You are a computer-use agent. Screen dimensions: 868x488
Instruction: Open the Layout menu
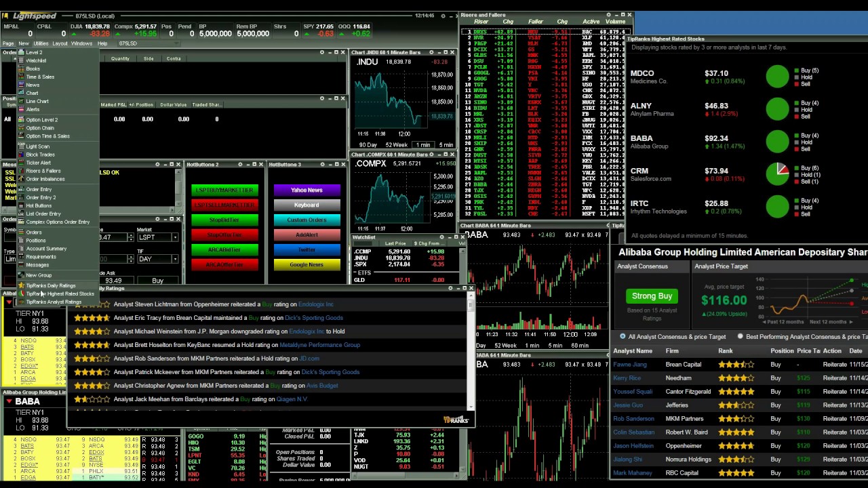pos(60,43)
